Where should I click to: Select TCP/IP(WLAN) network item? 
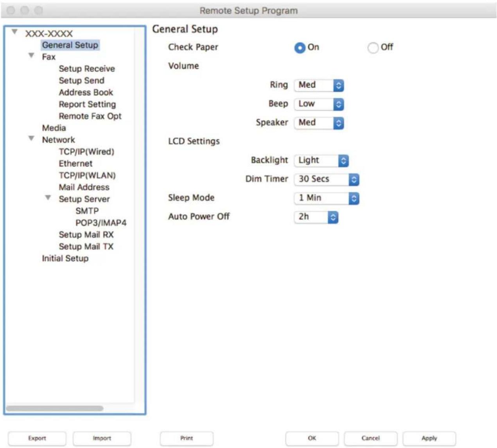pos(87,175)
